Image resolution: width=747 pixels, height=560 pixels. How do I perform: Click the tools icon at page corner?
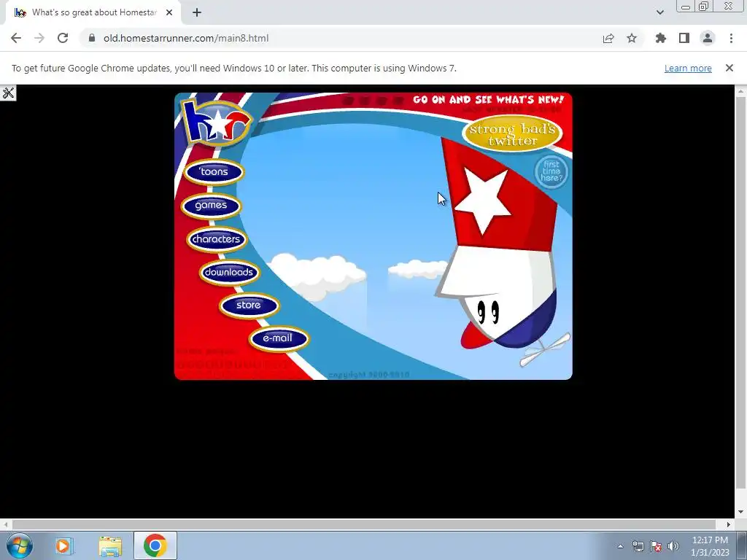[x=8, y=93]
